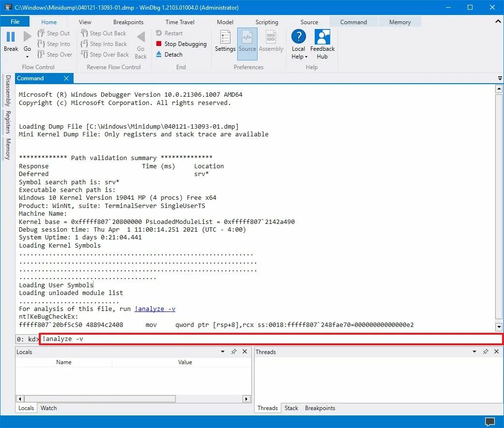Switch to the Watch tab
504x428 pixels.
tap(48, 408)
